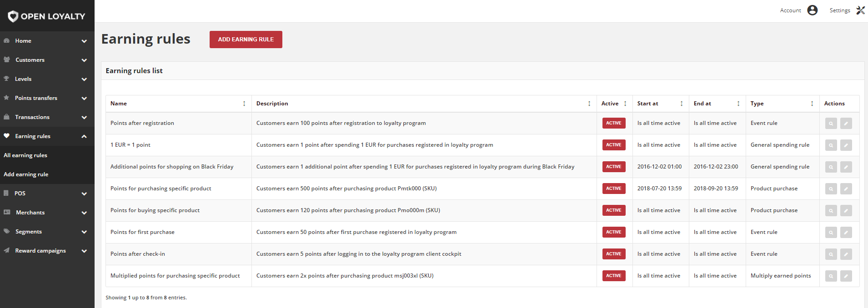
Task: Toggle ACTIVE status for Points for buying specific product
Action: (614, 210)
